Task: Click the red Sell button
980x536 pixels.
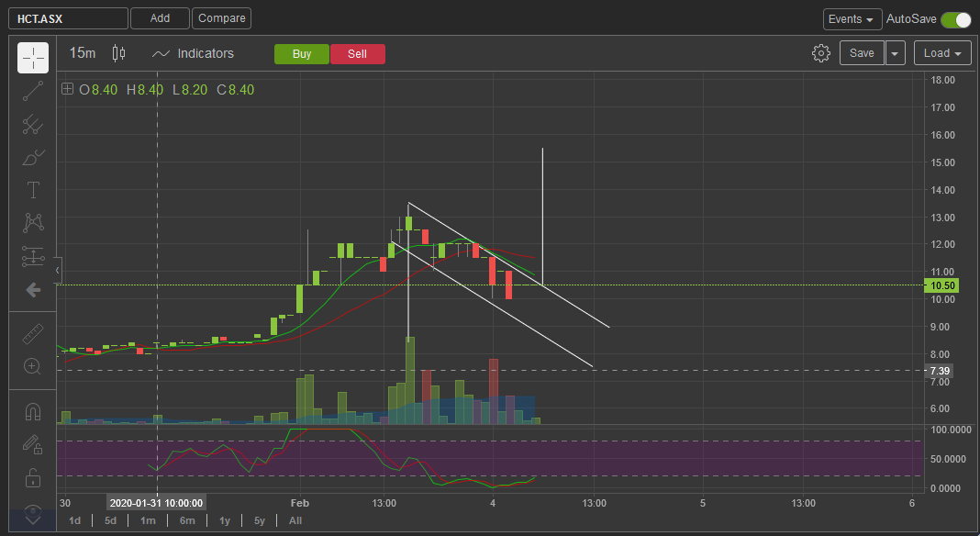Action: click(x=358, y=54)
